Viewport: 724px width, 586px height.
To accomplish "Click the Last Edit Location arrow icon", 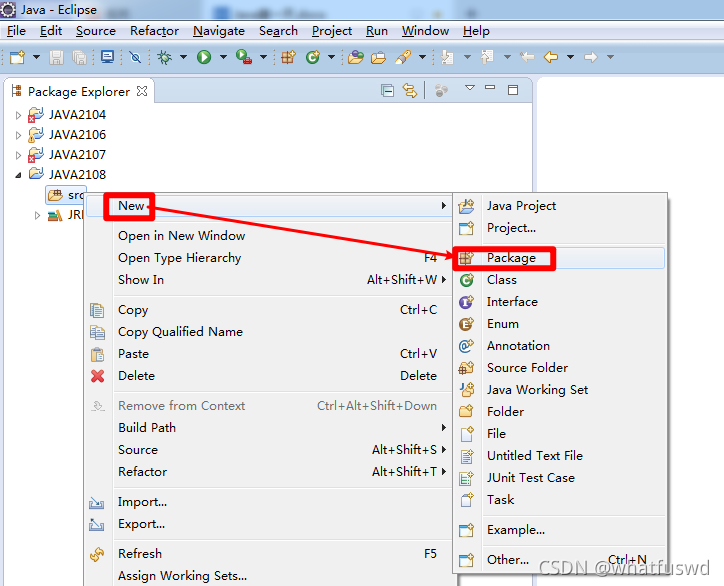I will pos(527,57).
